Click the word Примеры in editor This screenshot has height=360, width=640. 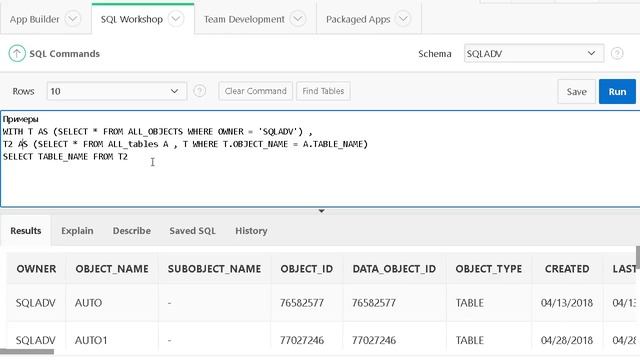20,119
